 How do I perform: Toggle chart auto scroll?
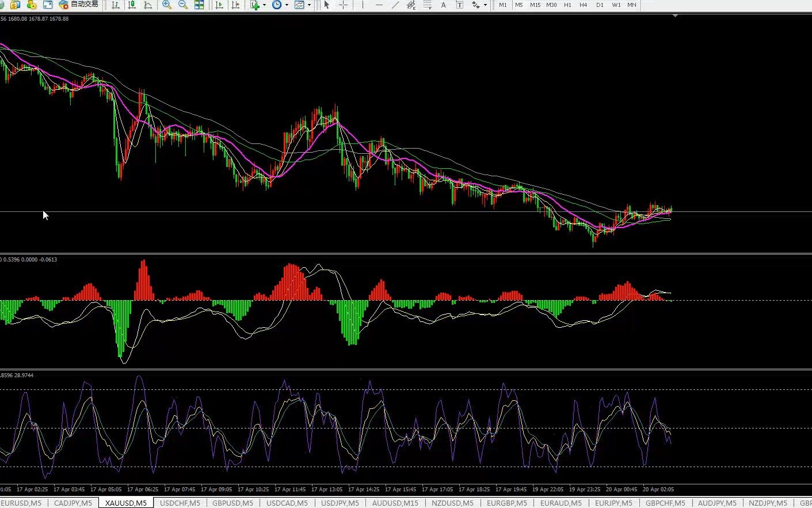(219, 5)
